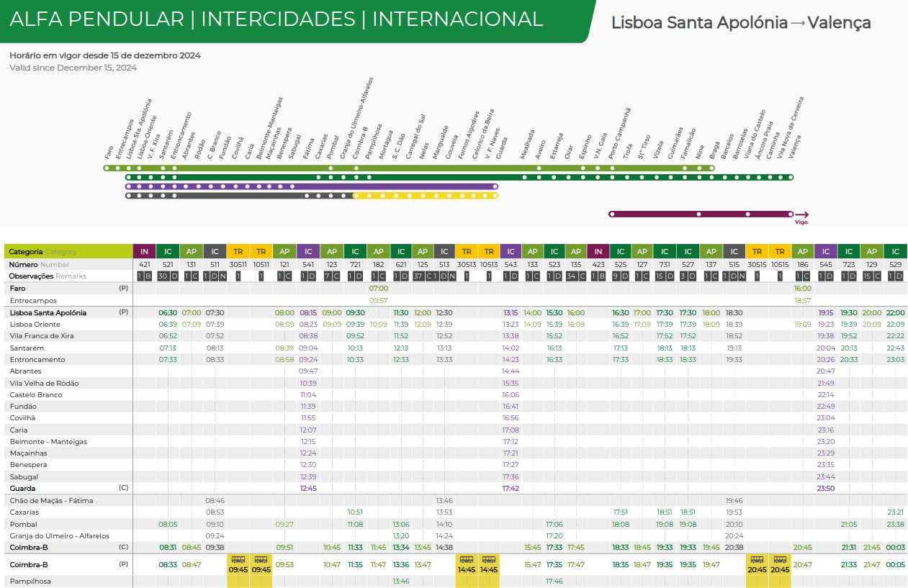Click the bus icon under train 10511

[261, 559]
